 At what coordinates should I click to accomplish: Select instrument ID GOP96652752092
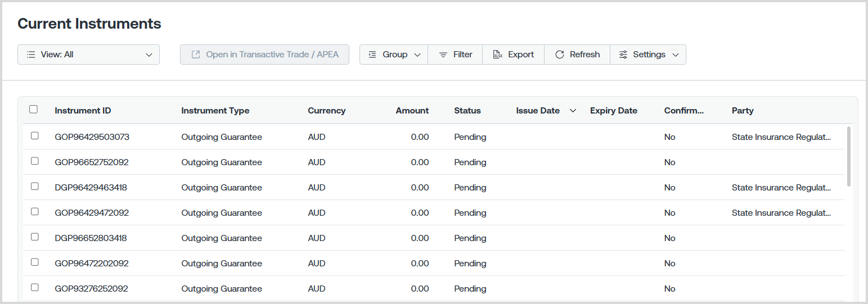coord(91,162)
